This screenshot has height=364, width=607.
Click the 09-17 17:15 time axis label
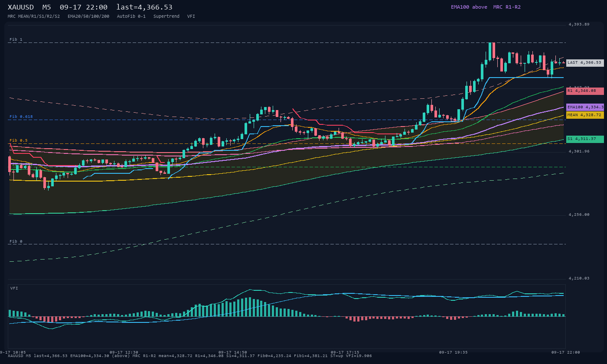(x=345, y=352)
